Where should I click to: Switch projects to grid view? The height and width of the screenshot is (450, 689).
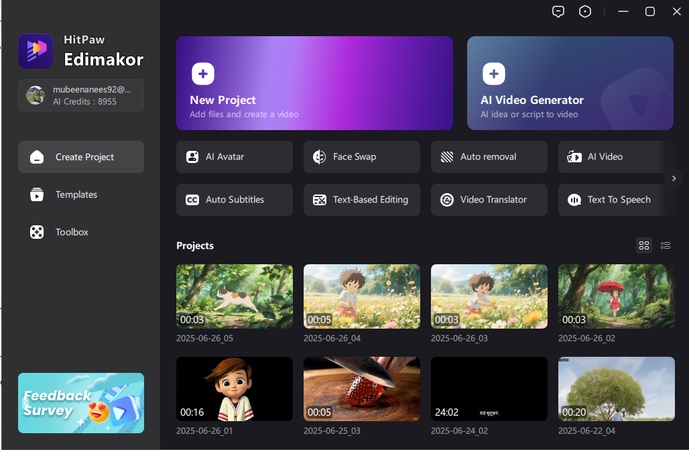click(644, 246)
